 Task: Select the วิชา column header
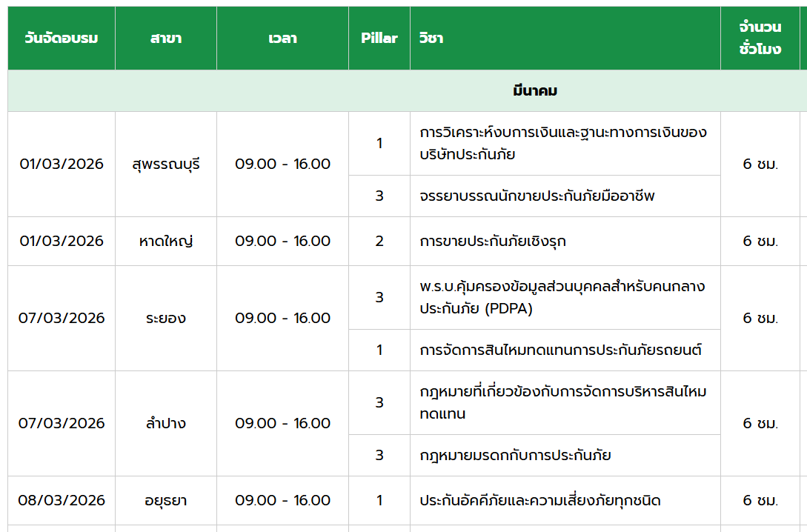click(x=431, y=39)
